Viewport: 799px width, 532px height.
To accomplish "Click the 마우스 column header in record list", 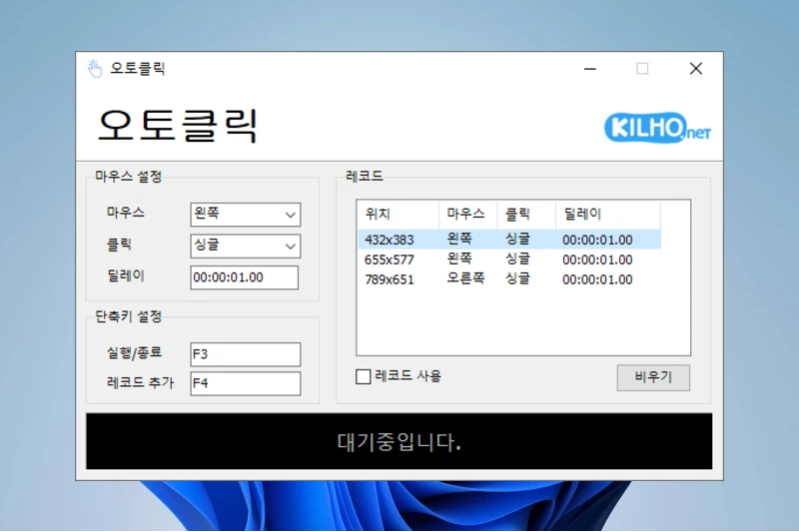I will (467, 215).
